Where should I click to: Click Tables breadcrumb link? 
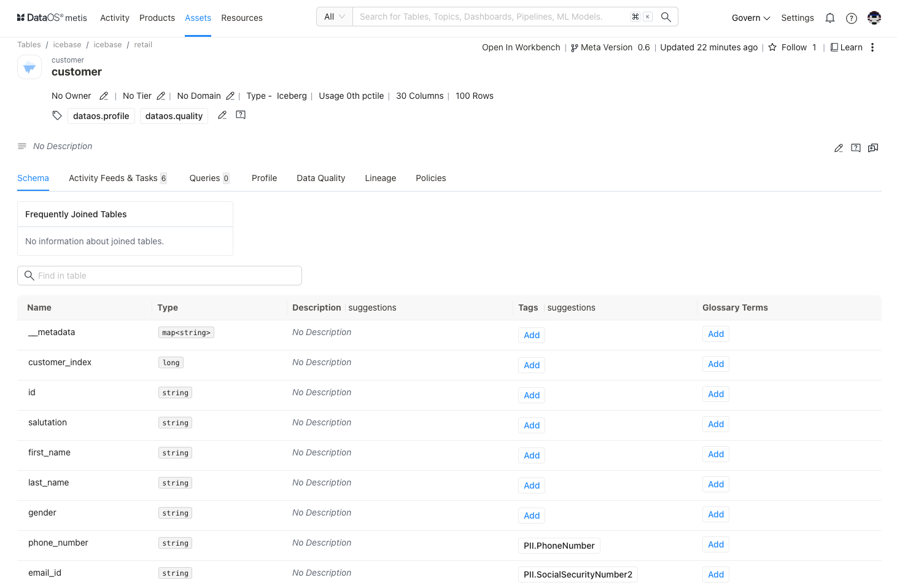pos(29,45)
